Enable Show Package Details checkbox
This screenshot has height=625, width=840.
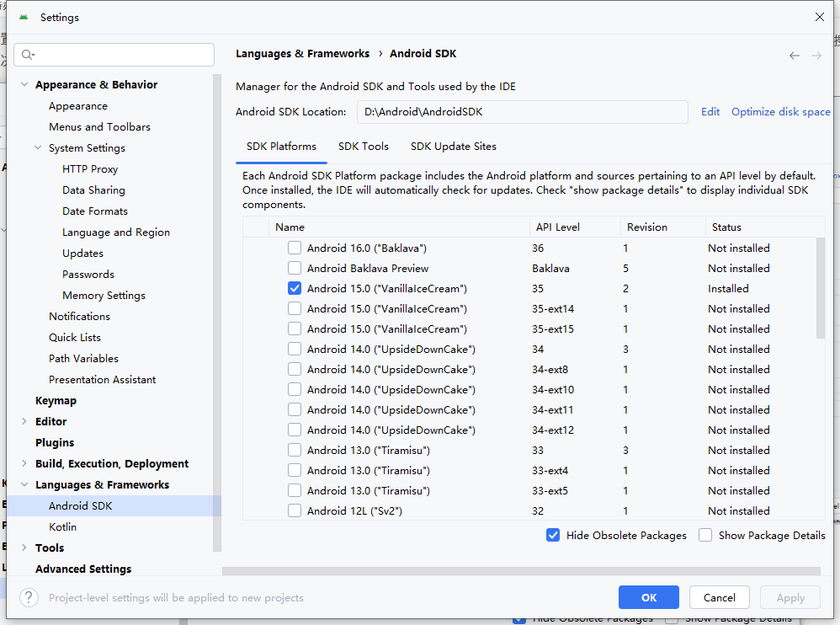click(705, 535)
